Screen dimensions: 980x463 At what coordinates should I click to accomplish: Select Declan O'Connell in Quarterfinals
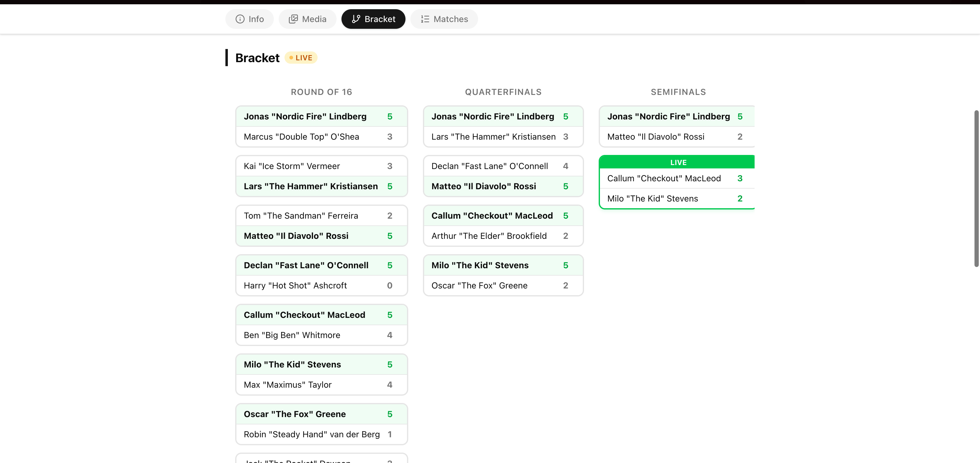click(503, 166)
